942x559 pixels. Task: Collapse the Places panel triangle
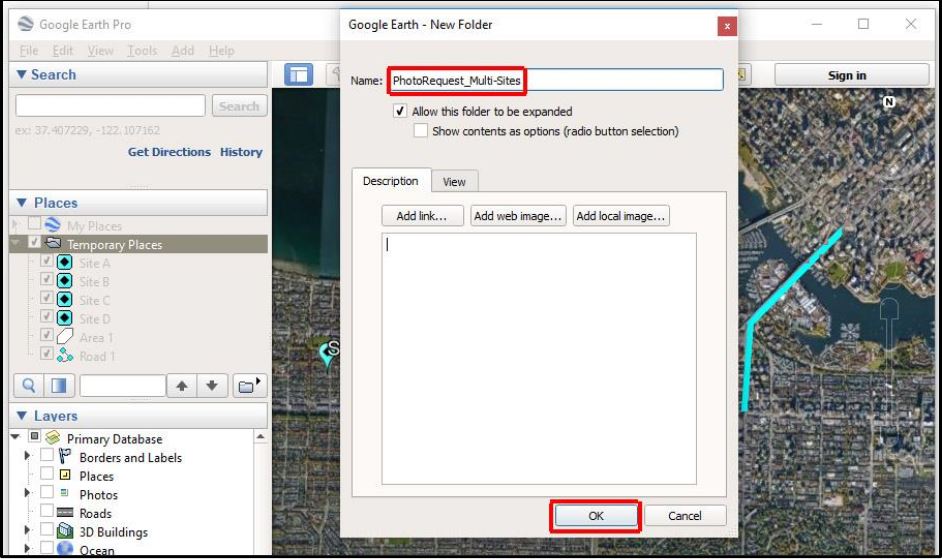coord(22,203)
